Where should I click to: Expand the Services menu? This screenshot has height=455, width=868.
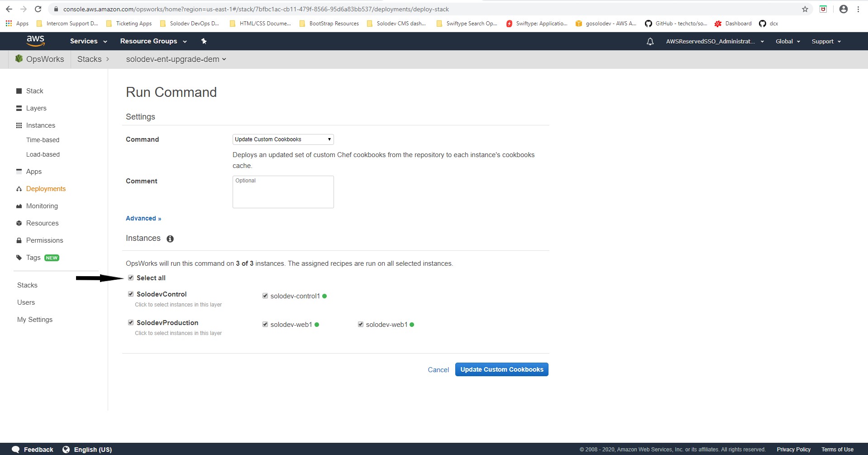pyautogui.click(x=89, y=41)
